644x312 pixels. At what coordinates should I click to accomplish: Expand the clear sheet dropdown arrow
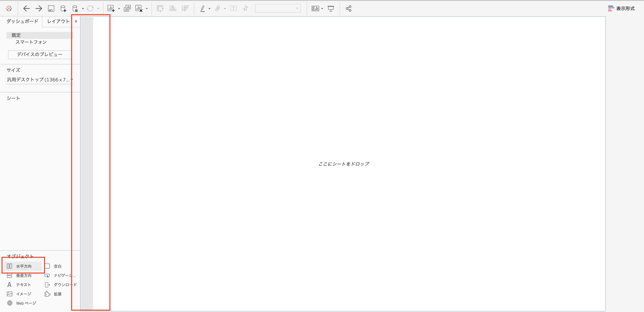tap(147, 9)
